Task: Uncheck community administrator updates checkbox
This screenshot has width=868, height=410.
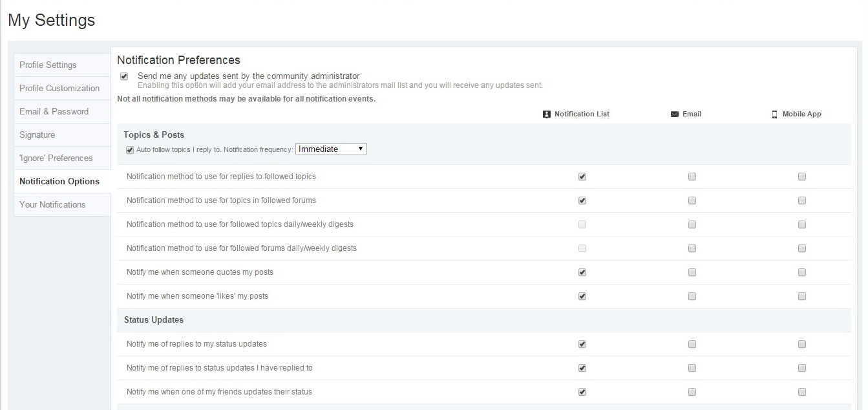Action: (x=124, y=76)
